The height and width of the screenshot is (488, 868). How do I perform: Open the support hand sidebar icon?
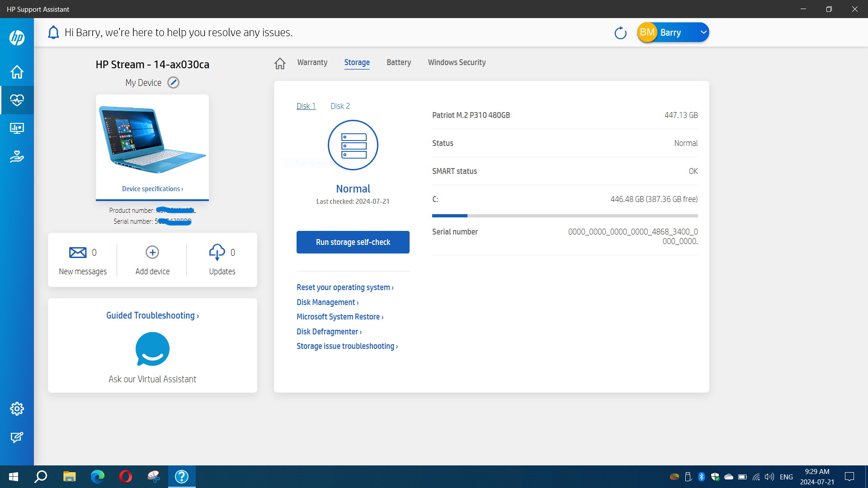pos(17,156)
